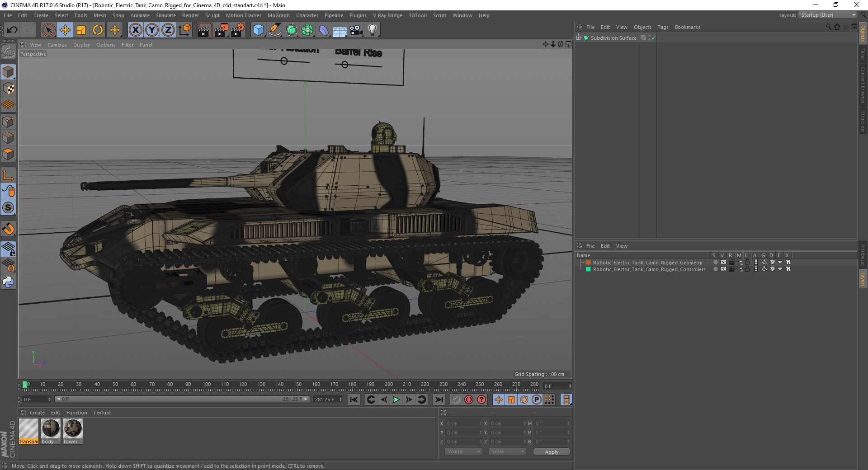Open viewport Display menu

click(x=81, y=45)
